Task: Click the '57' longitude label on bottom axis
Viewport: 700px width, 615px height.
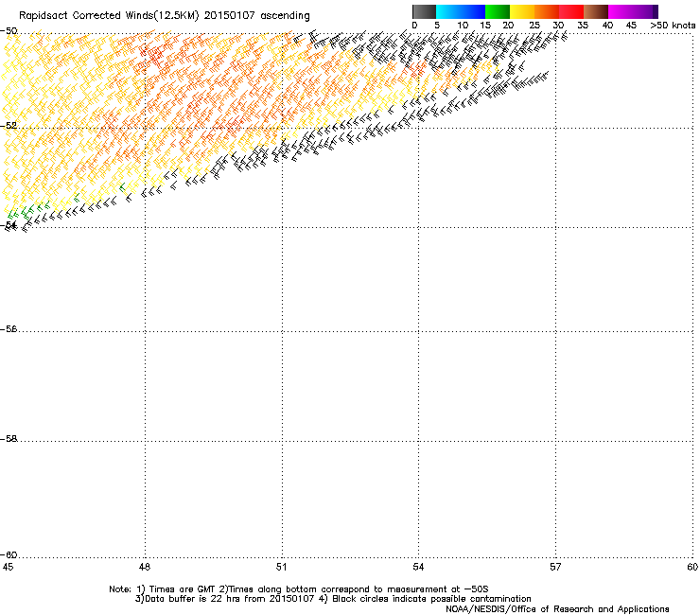Action: pyautogui.click(x=555, y=567)
